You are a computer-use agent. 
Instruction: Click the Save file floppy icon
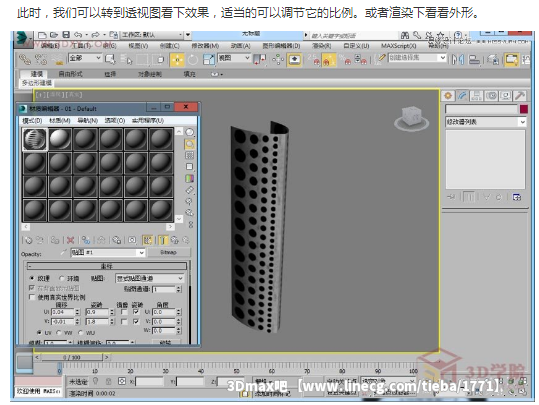pyautogui.click(x=66, y=35)
